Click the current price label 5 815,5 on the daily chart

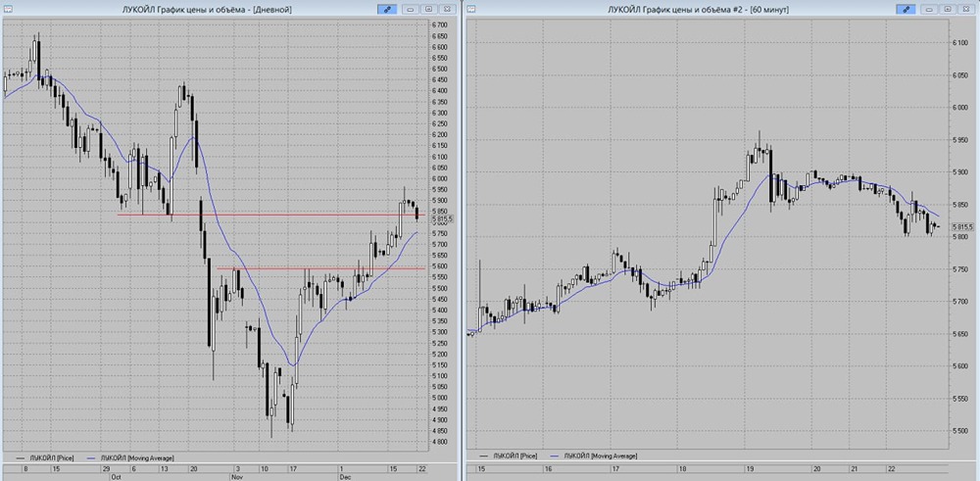pos(442,218)
